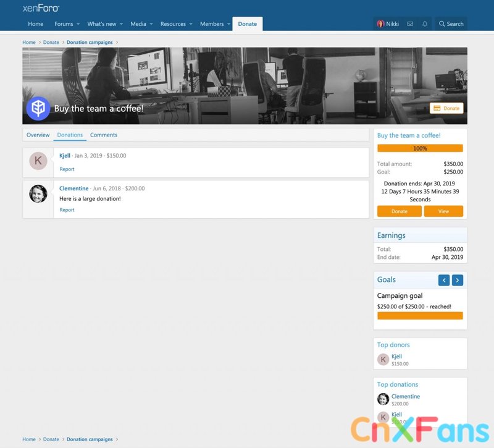This screenshot has width=494, height=448.
Task: Open the Forums nav item
Action: point(64,24)
